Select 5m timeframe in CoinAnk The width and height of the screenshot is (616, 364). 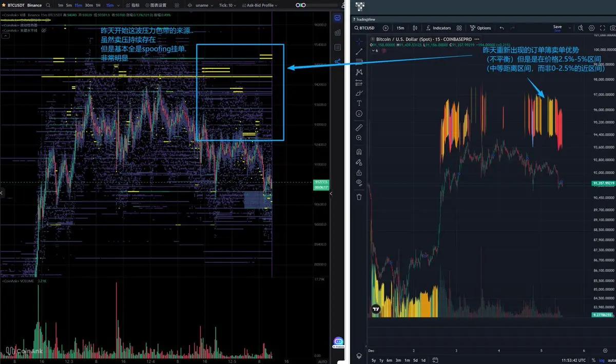click(x=69, y=5)
